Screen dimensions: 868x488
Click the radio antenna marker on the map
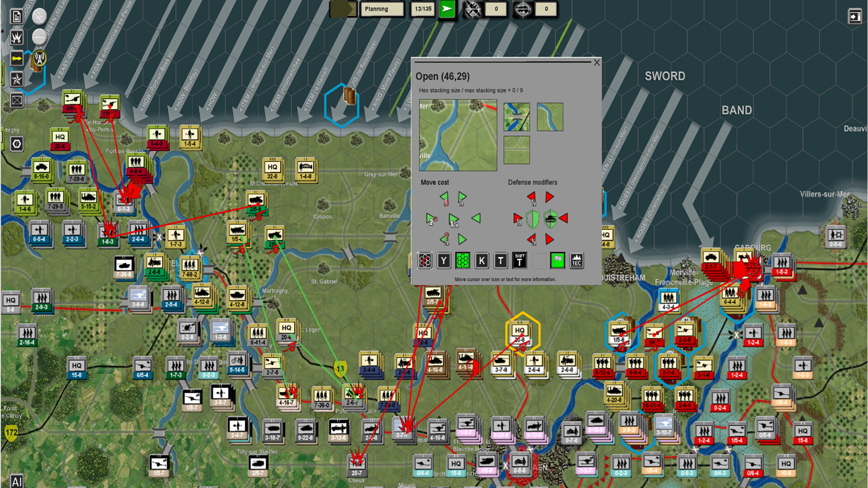(40, 59)
